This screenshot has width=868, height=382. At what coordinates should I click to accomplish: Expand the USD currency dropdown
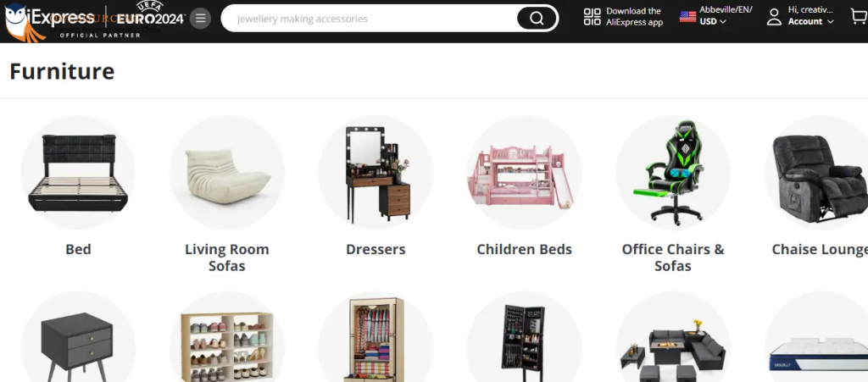713,21
